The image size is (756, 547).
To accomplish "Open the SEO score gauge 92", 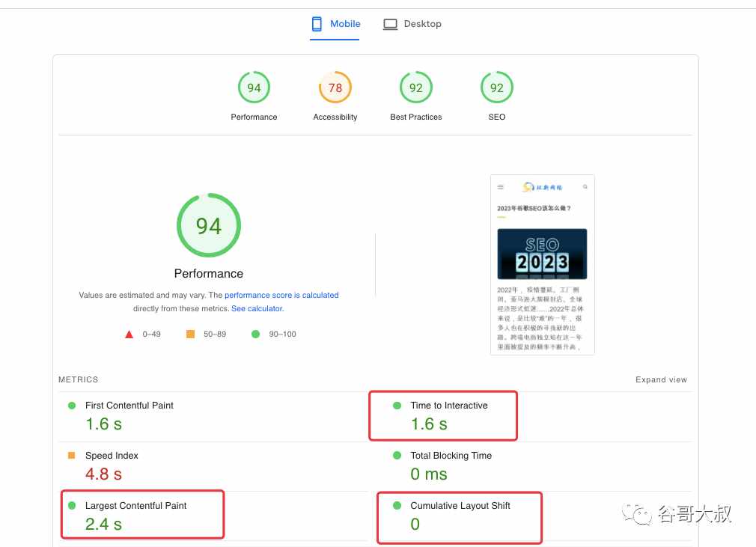I will [496, 88].
